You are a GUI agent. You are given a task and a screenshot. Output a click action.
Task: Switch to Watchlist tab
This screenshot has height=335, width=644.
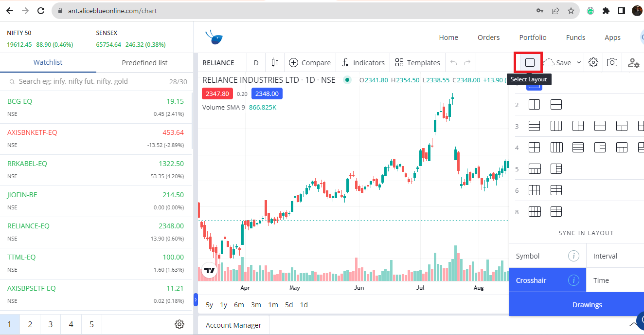[x=48, y=62]
